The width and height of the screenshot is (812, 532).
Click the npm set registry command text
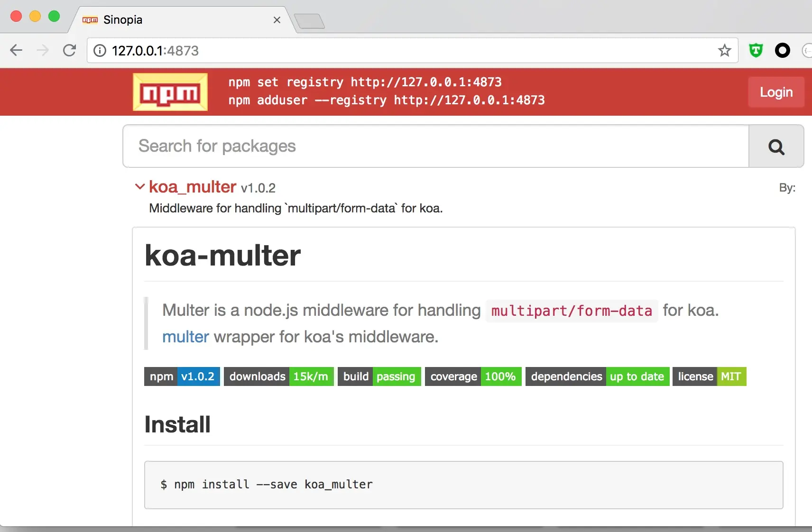tap(365, 82)
